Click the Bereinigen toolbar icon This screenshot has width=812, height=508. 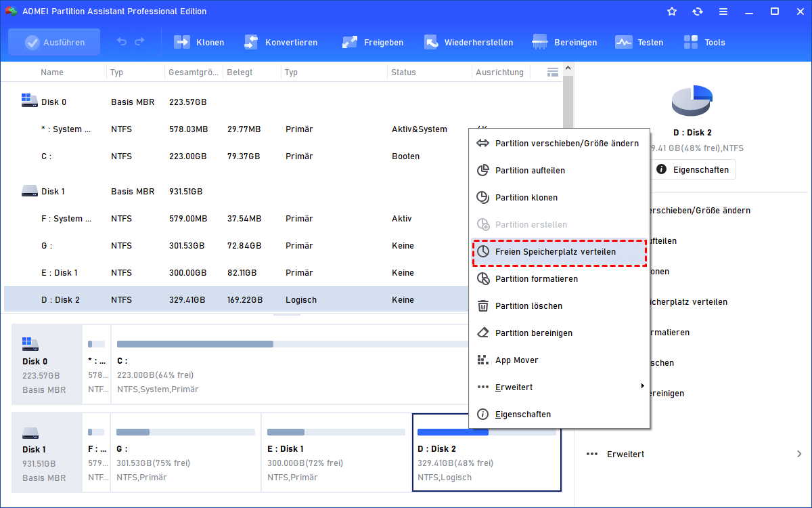tap(540, 42)
